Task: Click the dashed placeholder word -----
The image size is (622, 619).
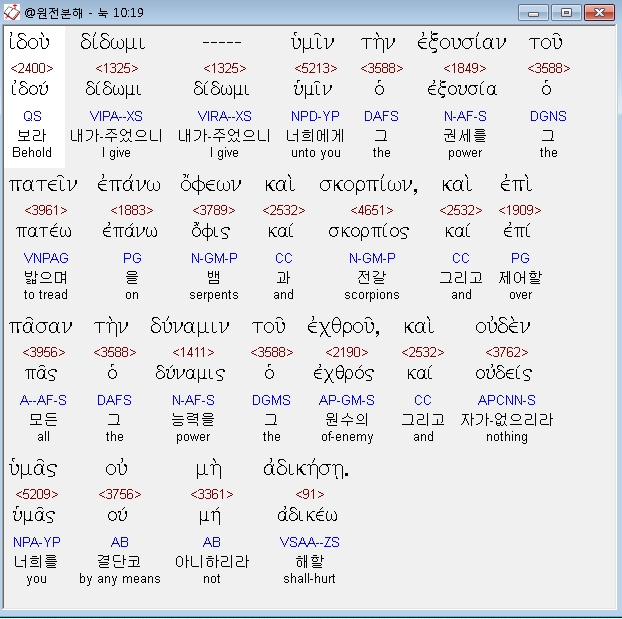Action: click(x=222, y=42)
